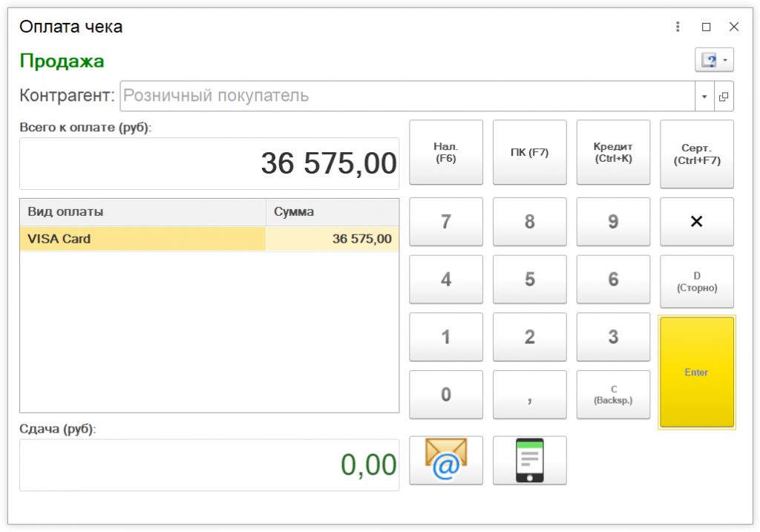Select the VISA Card payment row

coord(142,239)
